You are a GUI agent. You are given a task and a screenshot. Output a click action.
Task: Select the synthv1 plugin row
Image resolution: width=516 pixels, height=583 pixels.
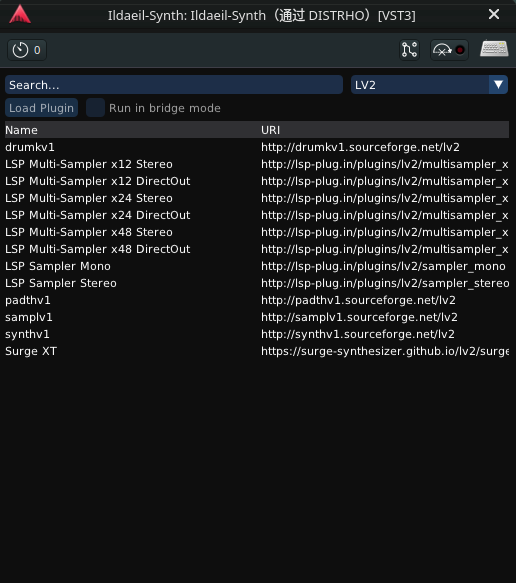[x=257, y=334]
